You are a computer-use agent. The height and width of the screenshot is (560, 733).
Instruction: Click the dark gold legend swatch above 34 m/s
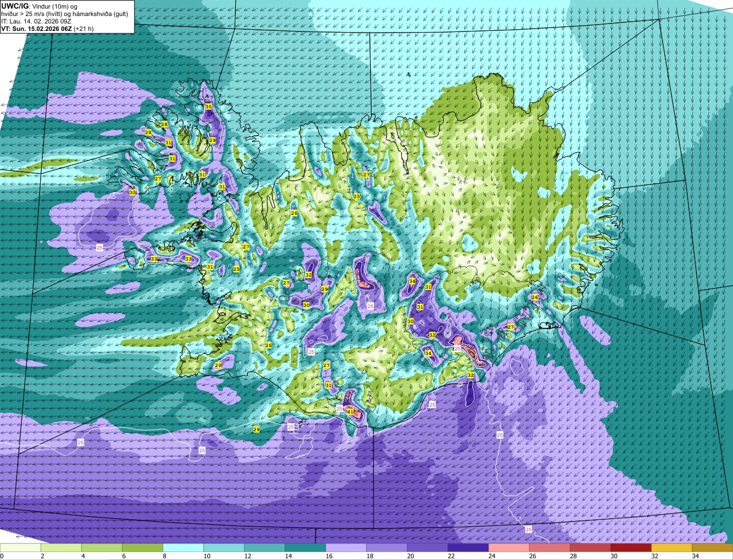coord(712,547)
